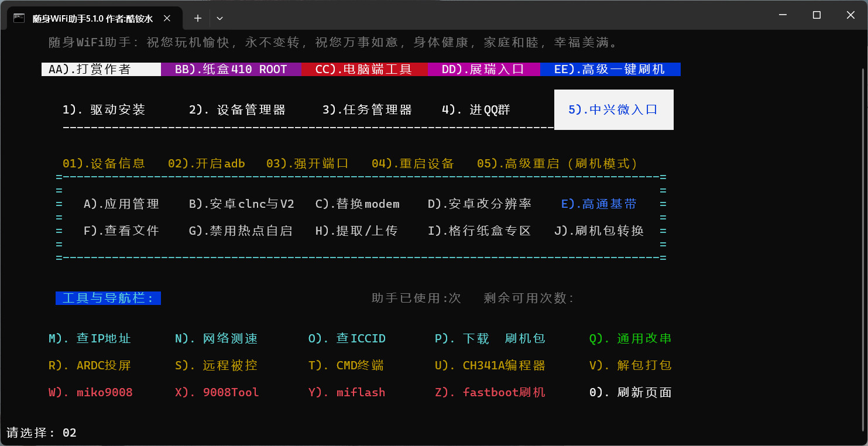The image size is (868, 446).
Task: Expand the terminal profile dropdown arrow
Action: [220, 18]
